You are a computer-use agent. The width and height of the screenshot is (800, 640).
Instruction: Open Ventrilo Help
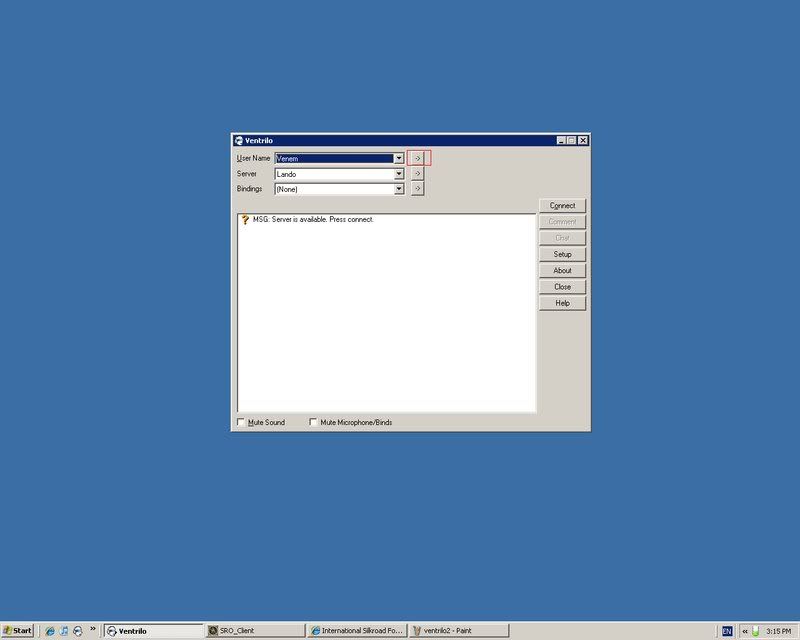point(562,303)
